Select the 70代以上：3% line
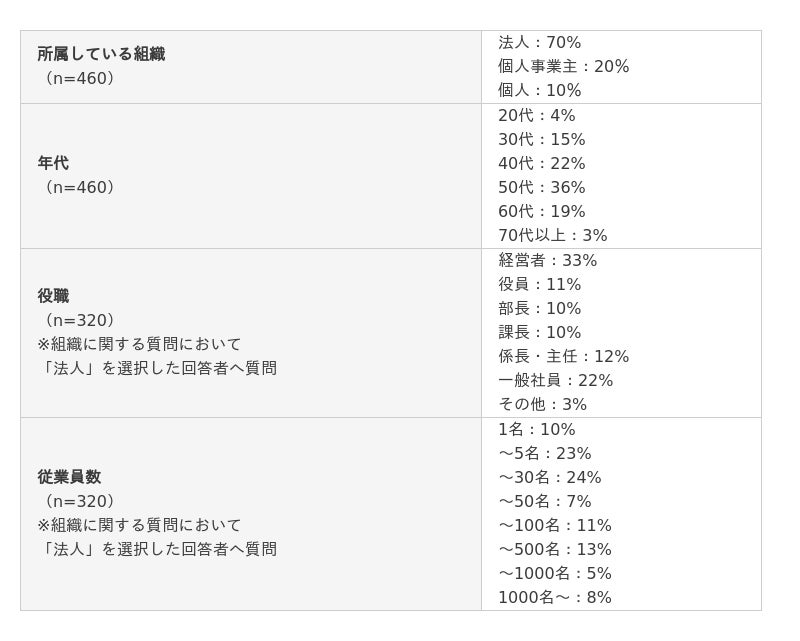This screenshot has width=800, height=641. coord(553,235)
